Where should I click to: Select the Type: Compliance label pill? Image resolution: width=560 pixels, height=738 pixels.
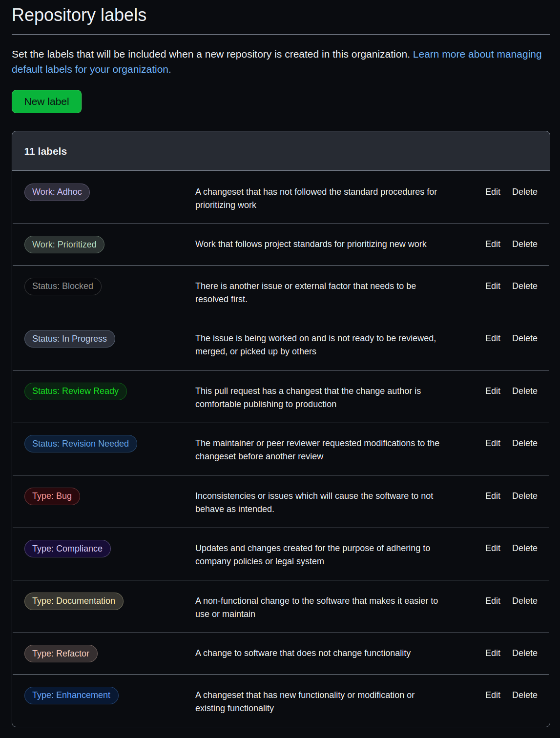pyautogui.click(x=67, y=549)
